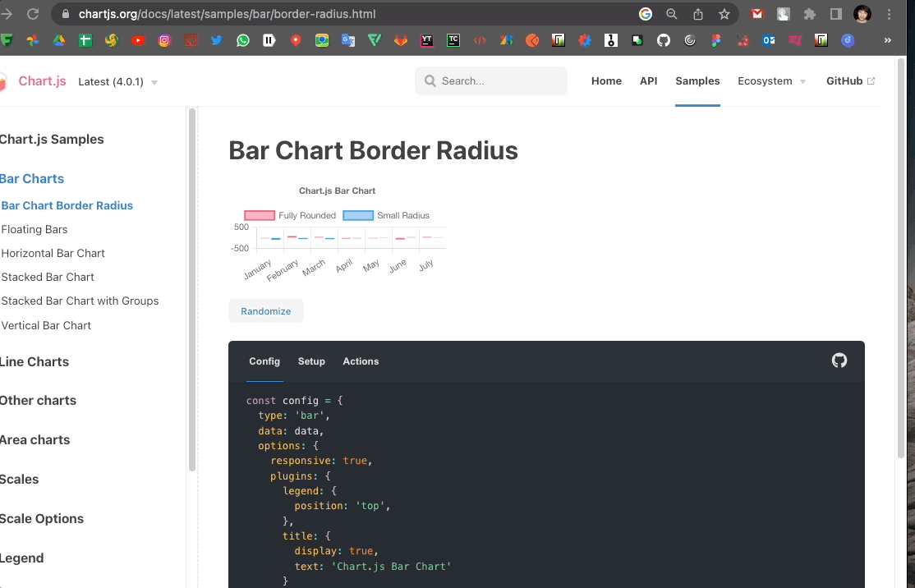This screenshot has width=915, height=588.
Task: Toggle the Small Radius blue legend swatch
Action: pos(358,215)
